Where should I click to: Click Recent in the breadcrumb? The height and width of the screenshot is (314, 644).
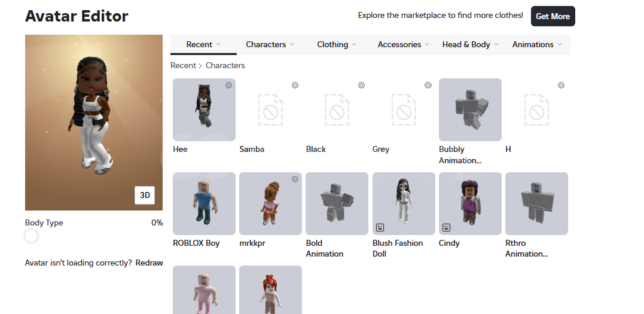coord(183,65)
